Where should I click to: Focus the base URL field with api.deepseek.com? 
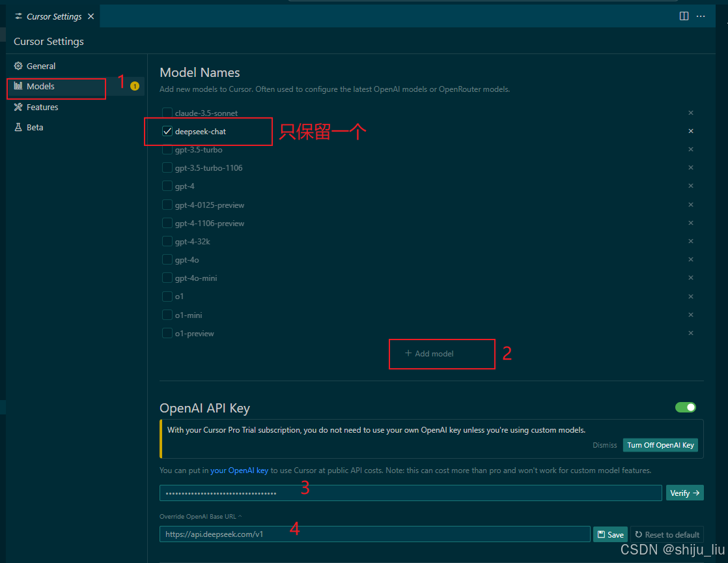374,534
